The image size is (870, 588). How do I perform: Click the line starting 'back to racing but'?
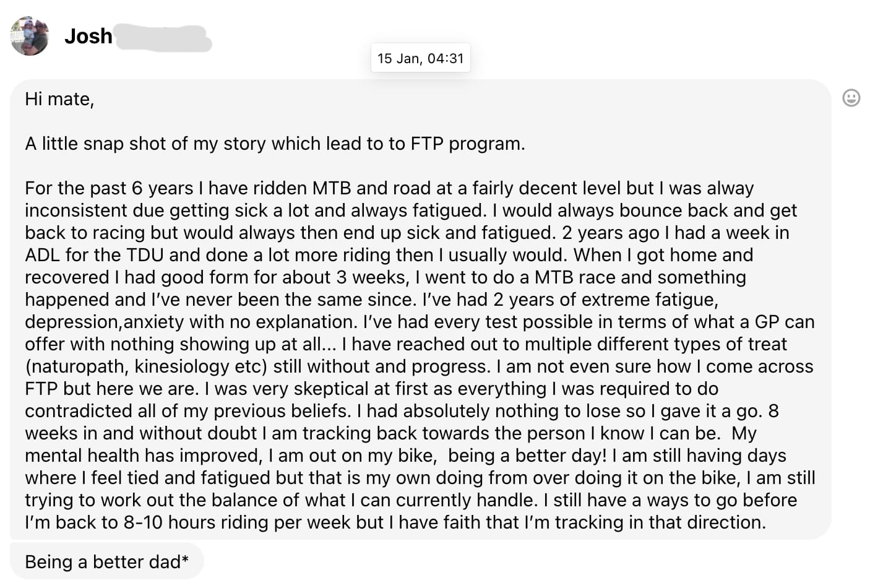[x=407, y=233]
